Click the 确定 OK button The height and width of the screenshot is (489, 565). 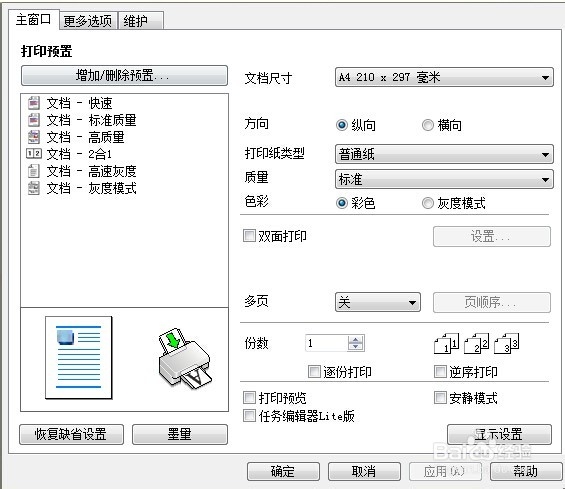[283, 471]
